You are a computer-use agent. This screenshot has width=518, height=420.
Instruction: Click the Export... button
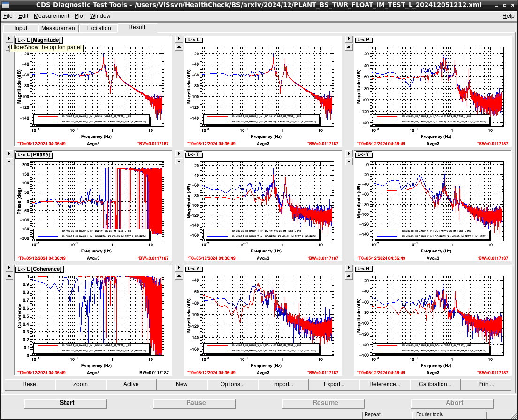pos(334,384)
